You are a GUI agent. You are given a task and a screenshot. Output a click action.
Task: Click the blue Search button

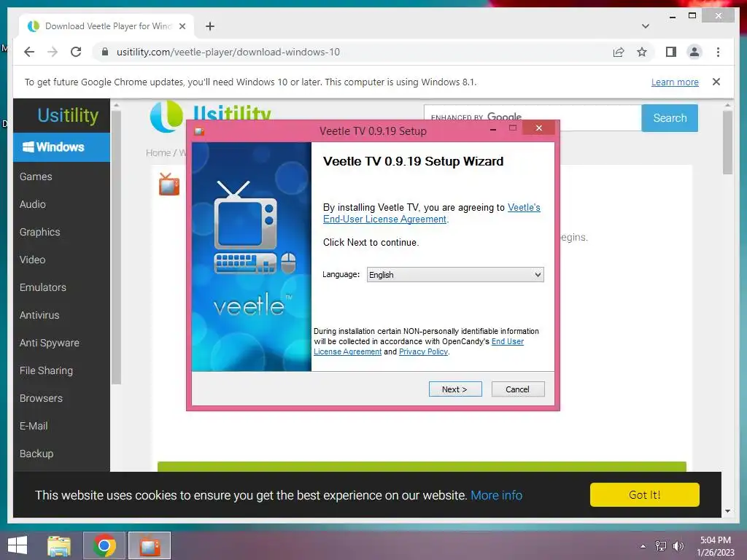[x=670, y=118]
